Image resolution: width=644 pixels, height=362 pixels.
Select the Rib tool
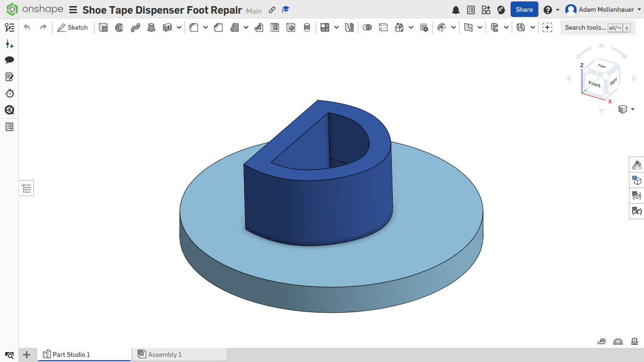click(x=259, y=27)
